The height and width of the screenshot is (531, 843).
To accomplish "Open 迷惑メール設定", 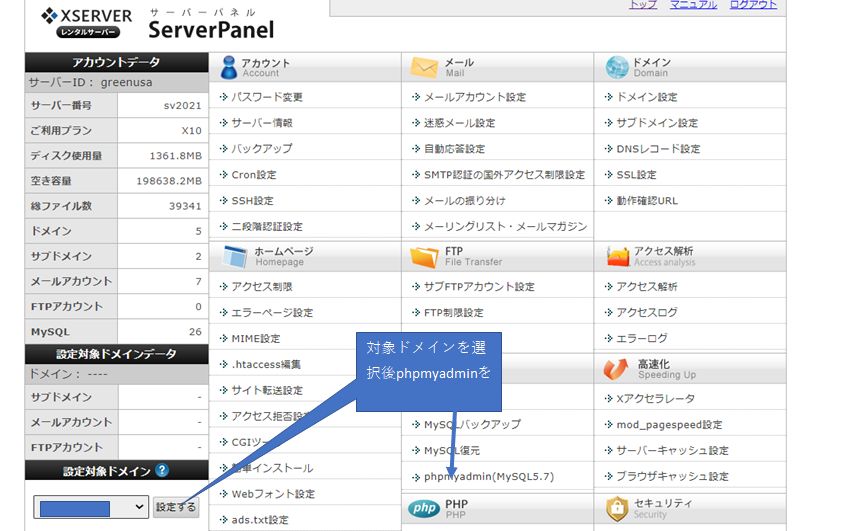I will [x=459, y=123].
